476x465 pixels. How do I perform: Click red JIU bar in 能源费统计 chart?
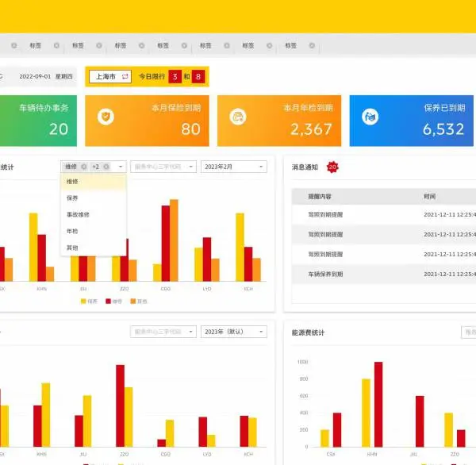(x=420, y=421)
